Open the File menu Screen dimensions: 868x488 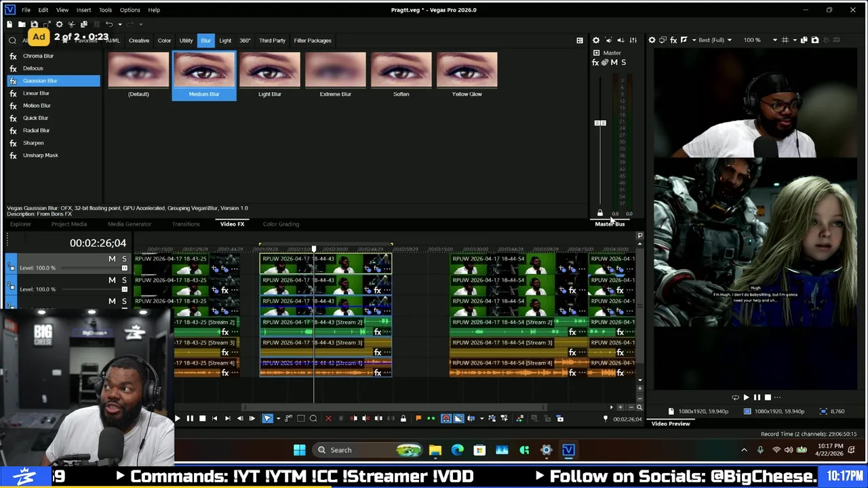(x=26, y=10)
